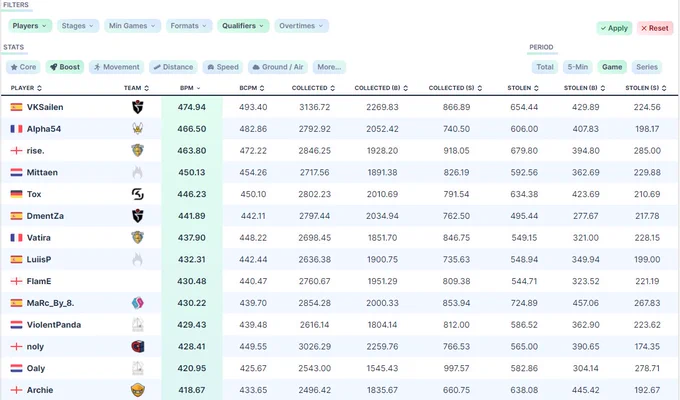Sort table by BCPM column
The width and height of the screenshot is (680, 400).
(x=252, y=88)
